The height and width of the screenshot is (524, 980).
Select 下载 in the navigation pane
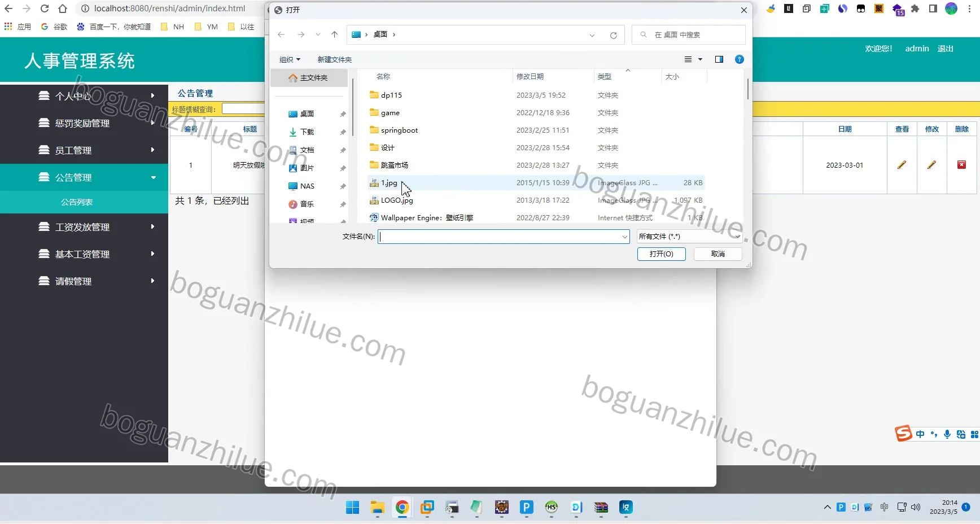click(308, 132)
